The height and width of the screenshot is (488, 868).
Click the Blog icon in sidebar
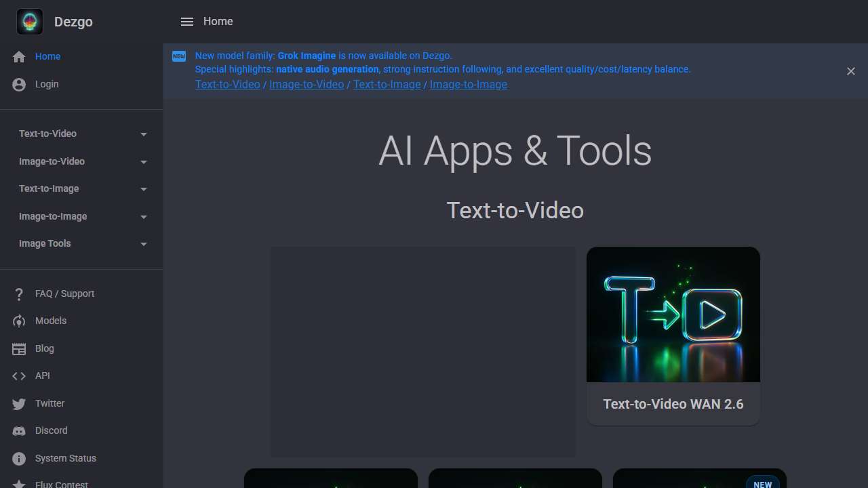19,349
